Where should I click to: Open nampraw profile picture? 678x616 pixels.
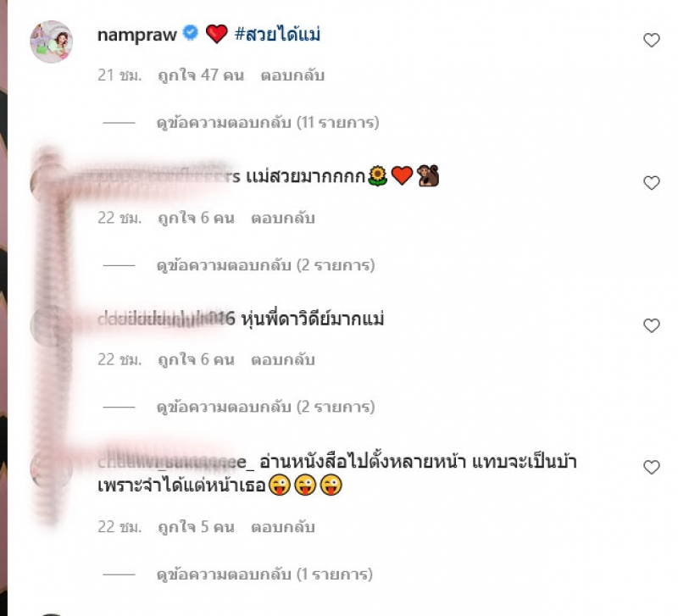[x=51, y=42]
